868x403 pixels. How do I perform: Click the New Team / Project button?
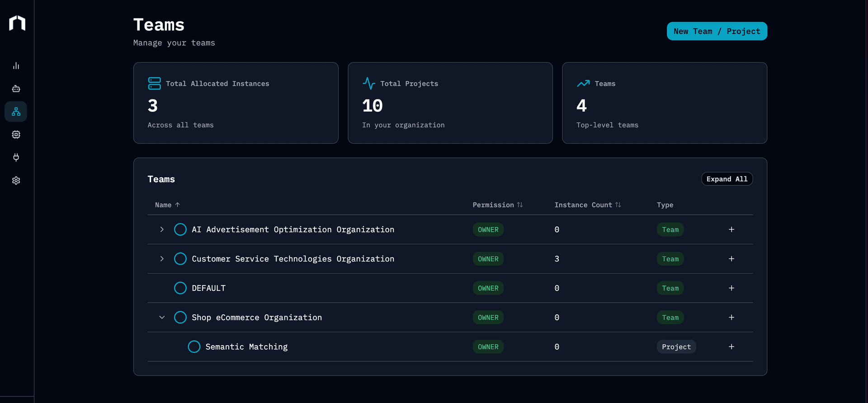pos(717,31)
